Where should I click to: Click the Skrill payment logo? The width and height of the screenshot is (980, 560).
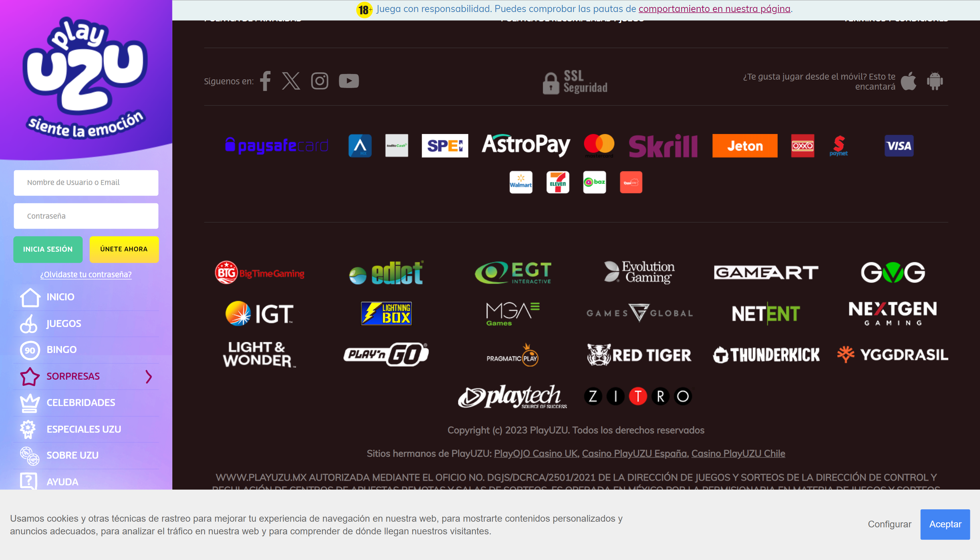pos(663,146)
